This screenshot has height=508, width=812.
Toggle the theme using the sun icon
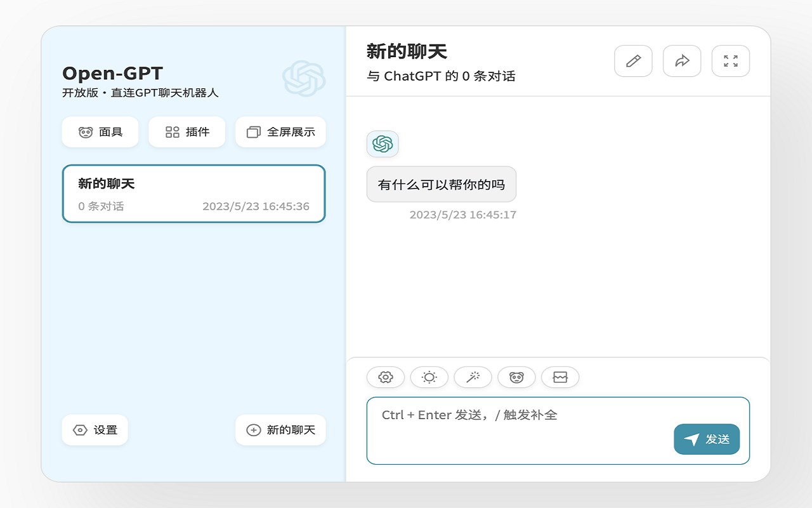[x=429, y=377]
